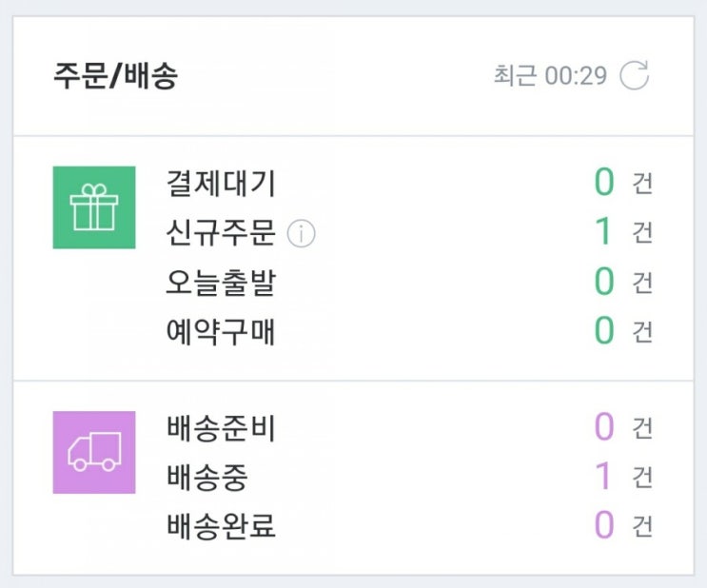The height and width of the screenshot is (588, 707).
Task: Select the 배송중 label
Action: pyautogui.click(x=207, y=477)
